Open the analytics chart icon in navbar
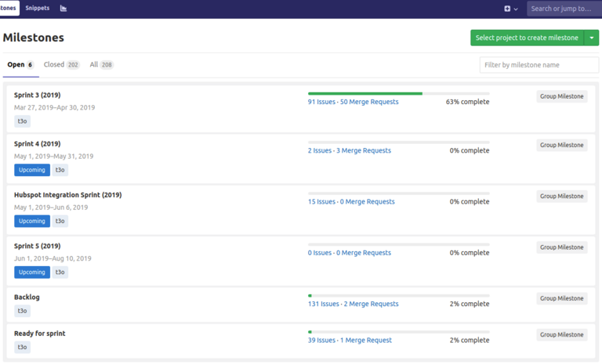Screen dimensions: 602x364 [63, 9]
